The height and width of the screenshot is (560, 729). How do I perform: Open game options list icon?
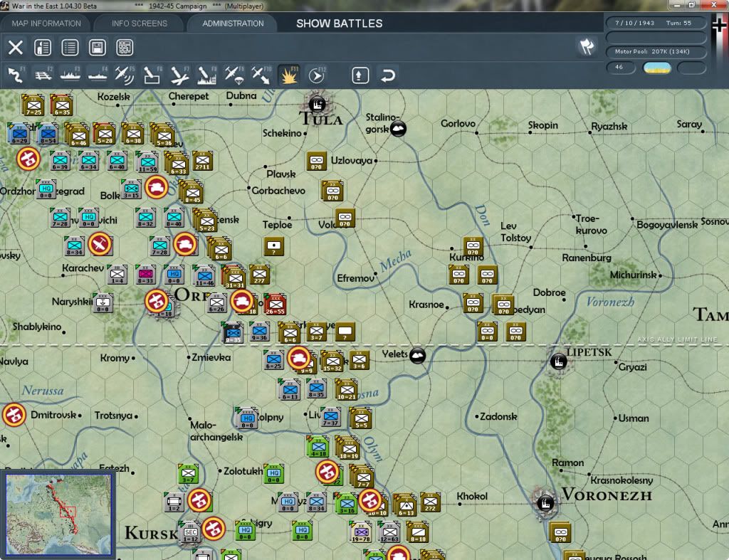70,48
